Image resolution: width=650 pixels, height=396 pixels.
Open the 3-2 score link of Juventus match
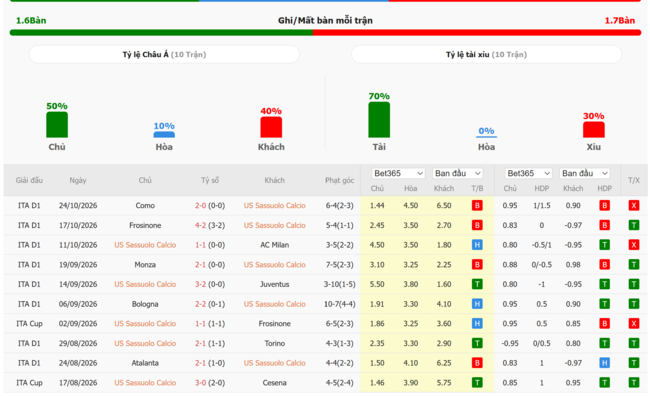coord(200,284)
